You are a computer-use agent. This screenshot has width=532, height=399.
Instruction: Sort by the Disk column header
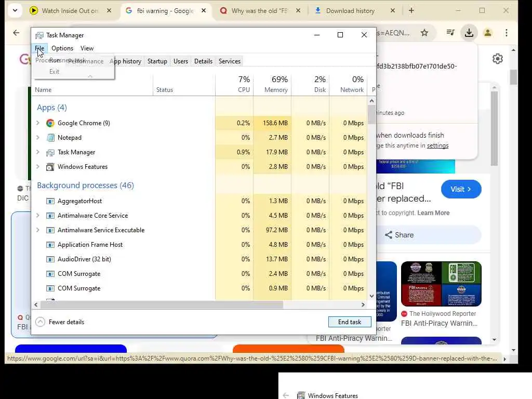(x=311, y=84)
